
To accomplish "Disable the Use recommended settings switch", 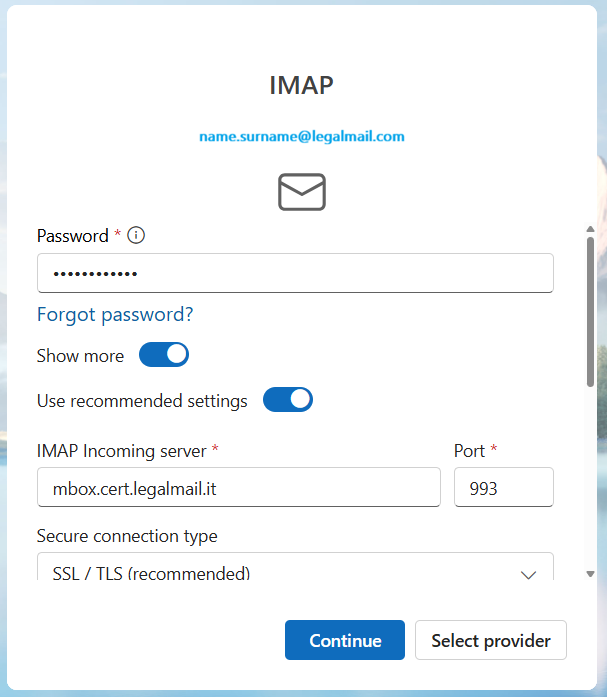I will 288,400.
